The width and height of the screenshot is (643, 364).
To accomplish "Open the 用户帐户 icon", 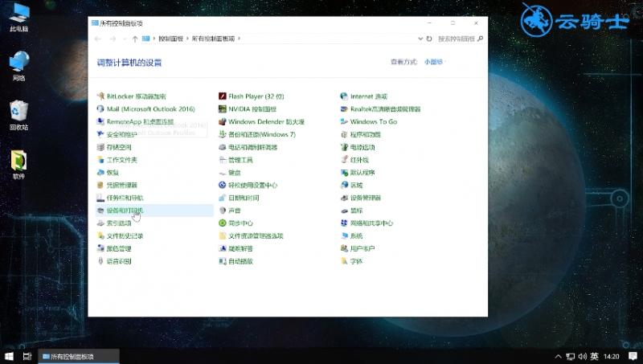I will click(x=344, y=249).
